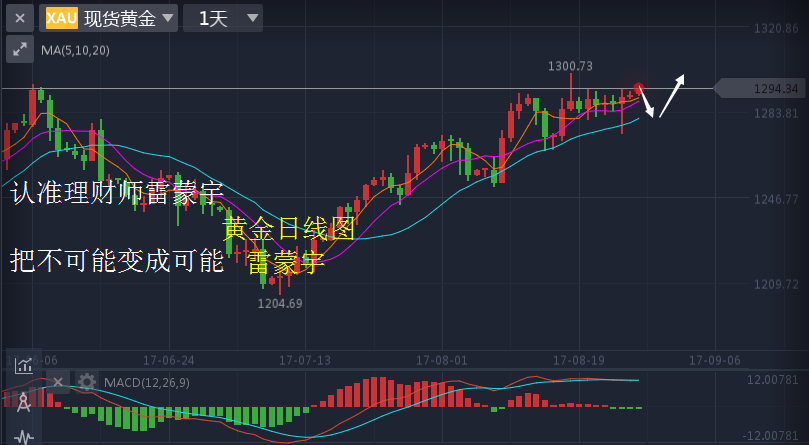Toggle fullscreen with the expand arrows icon
The height and width of the screenshot is (445, 809).
[20, 49]
